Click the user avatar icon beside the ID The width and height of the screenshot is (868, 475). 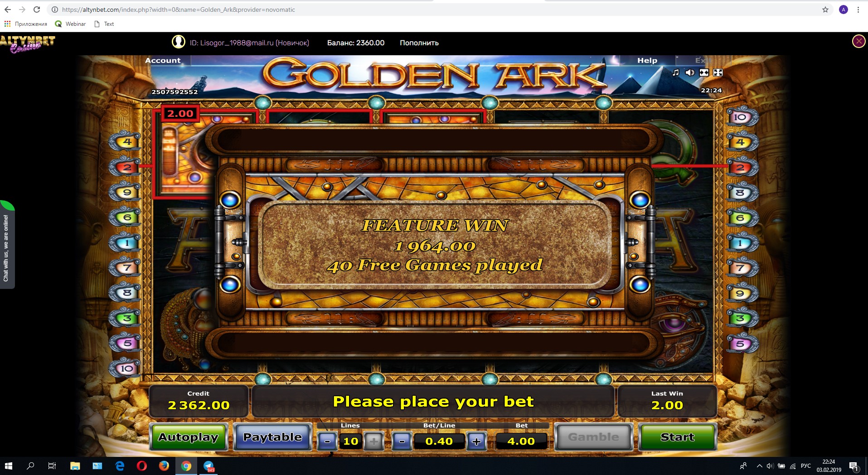179,42
